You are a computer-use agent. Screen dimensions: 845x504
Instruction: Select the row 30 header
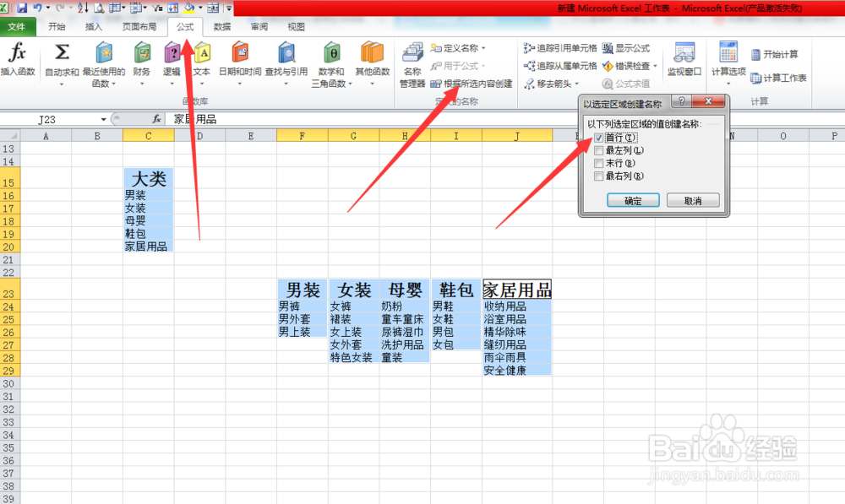pos(9,383)
